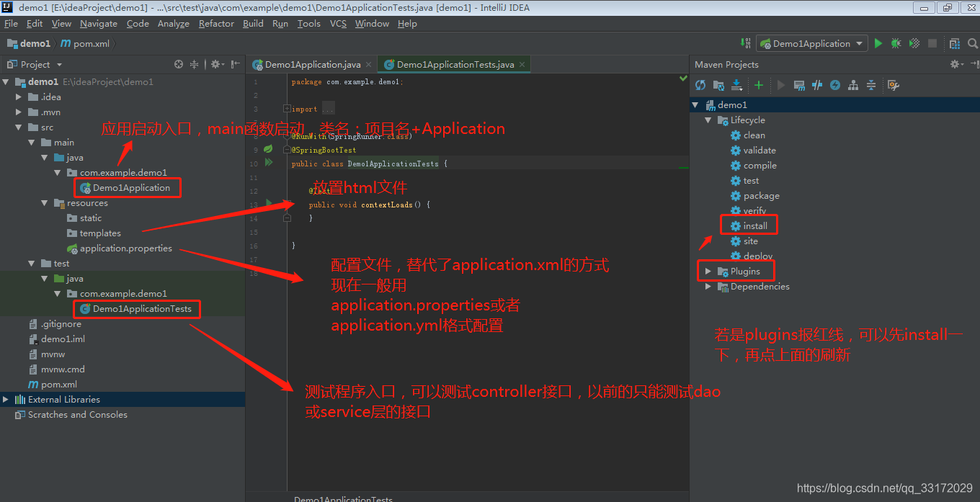Hide the Project tool window

pyautogui.click(x=236, y=64)
